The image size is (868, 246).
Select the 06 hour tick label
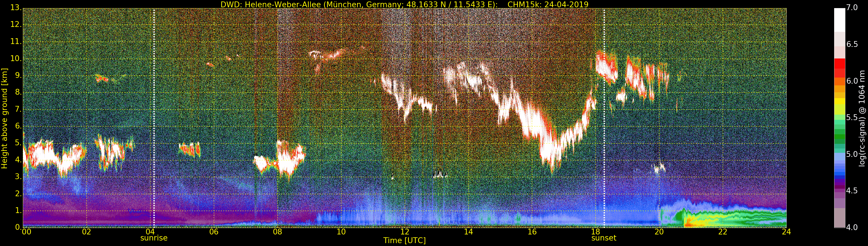pyautogui.click(x=214, y=232)
